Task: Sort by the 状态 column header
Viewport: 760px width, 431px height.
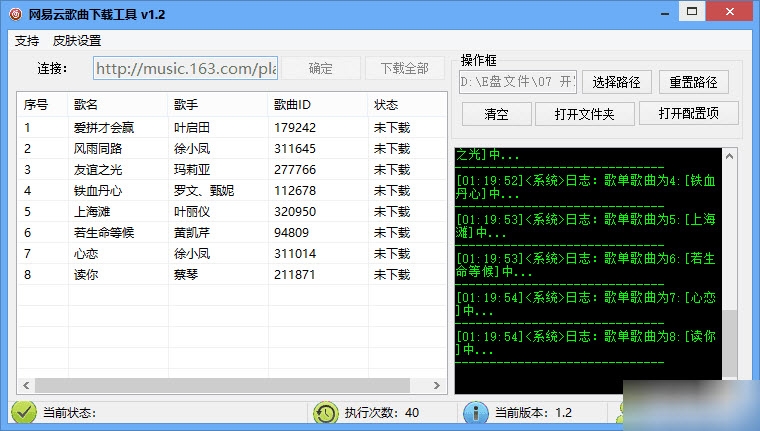Action: (x=386, y=105)
